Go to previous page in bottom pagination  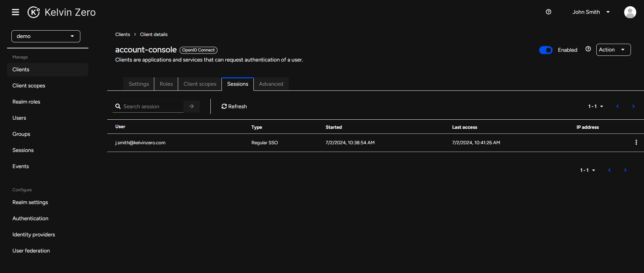click(609, 170)
